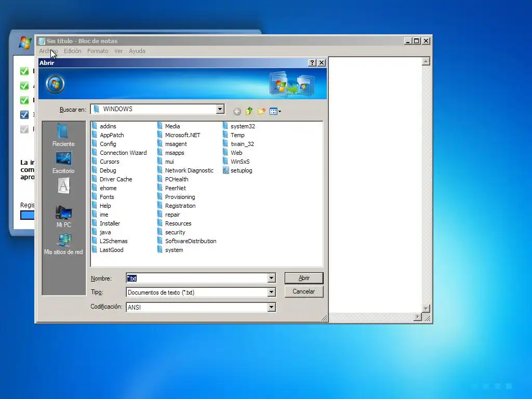Click the Abrir button
Screen dimensions: 532x399
click(x=304, y=278)
